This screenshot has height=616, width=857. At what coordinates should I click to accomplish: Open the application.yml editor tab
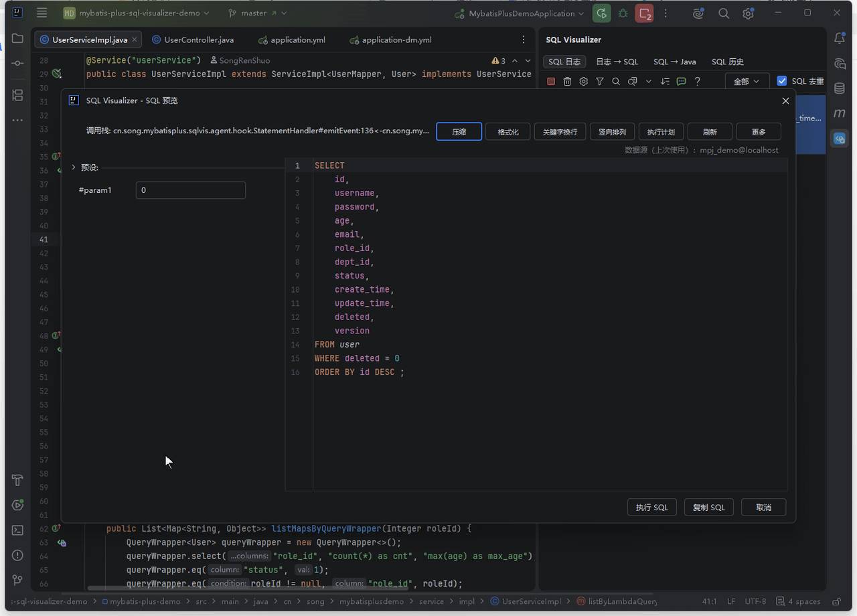(292, 40)
